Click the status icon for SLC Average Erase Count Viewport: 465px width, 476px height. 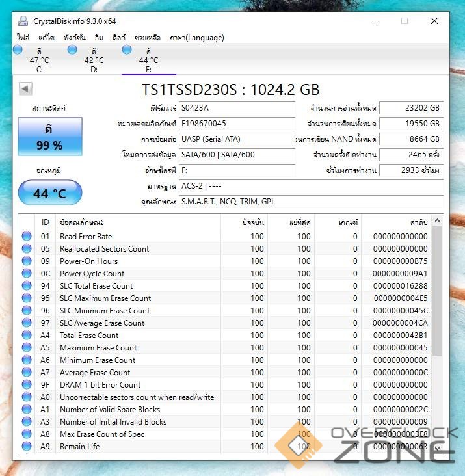pos(27,323)
